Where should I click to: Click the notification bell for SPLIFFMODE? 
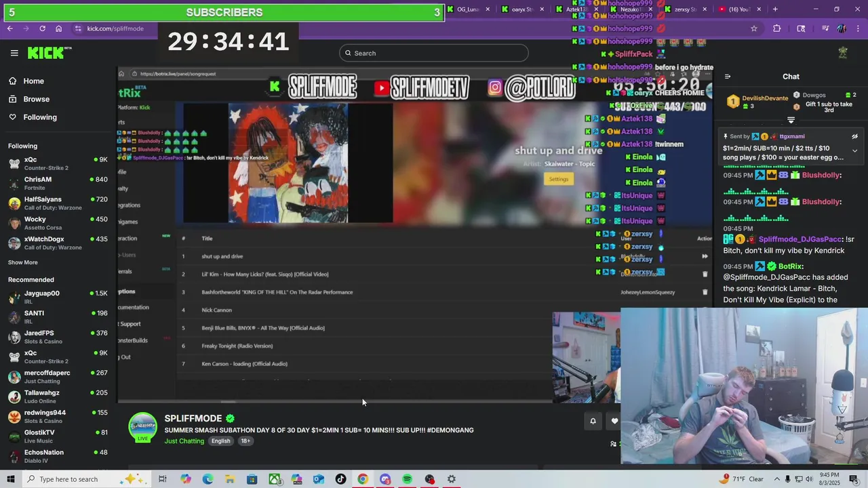coord(593,421)
